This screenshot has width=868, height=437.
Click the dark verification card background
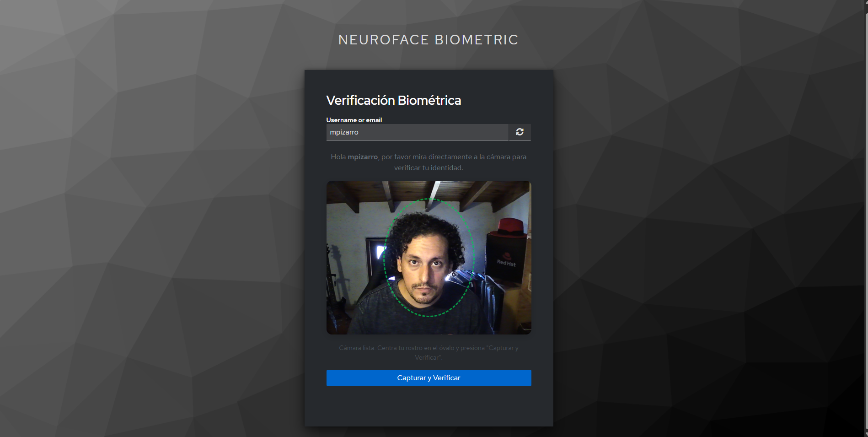point(428,407)
